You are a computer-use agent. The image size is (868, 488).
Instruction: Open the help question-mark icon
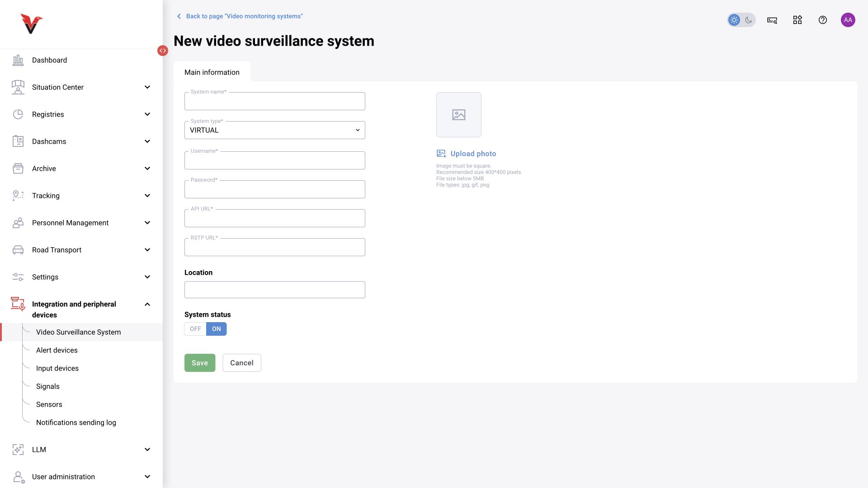pyautogui.click(x=823, y=20)
